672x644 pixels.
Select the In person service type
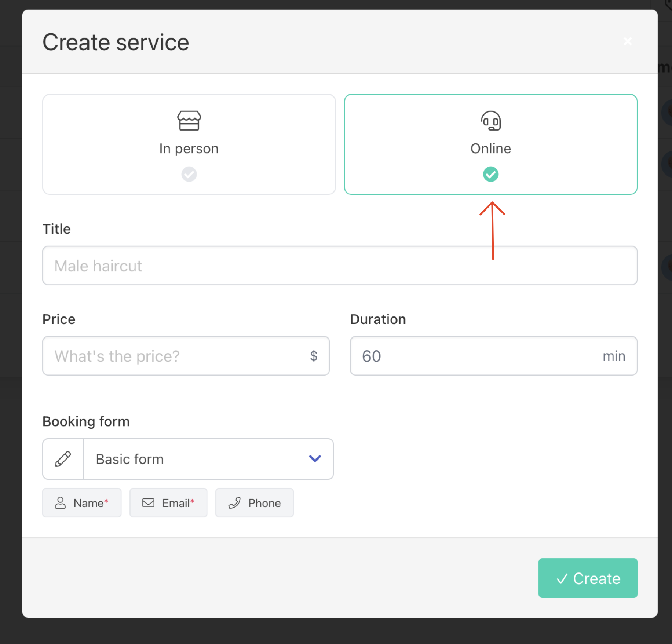189,144
